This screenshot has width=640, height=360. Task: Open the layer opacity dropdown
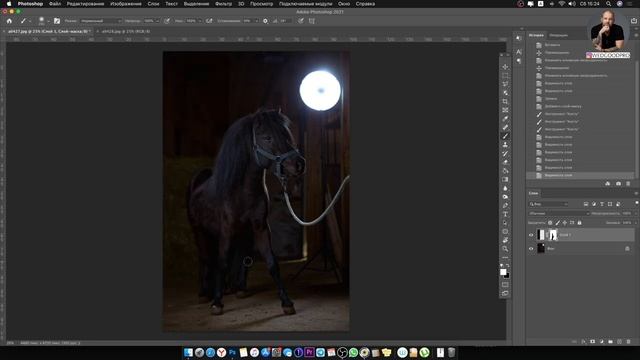point(635,213)
